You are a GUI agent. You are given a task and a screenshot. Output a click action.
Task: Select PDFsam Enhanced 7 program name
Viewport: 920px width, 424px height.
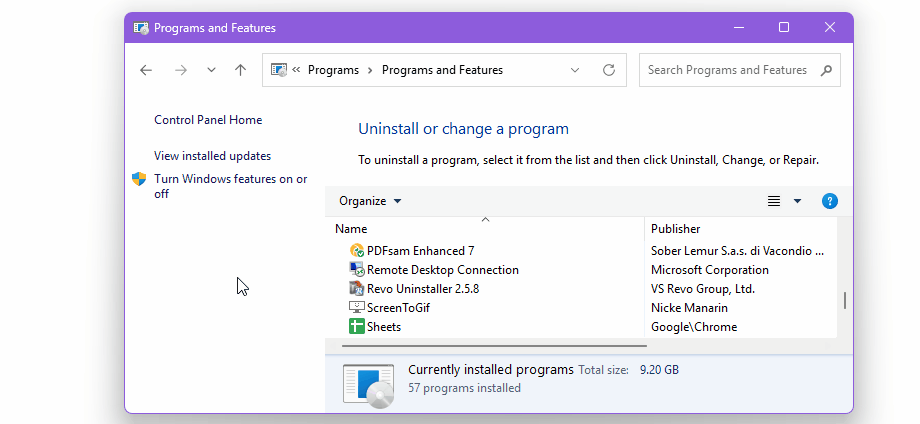tap(421, 251)
